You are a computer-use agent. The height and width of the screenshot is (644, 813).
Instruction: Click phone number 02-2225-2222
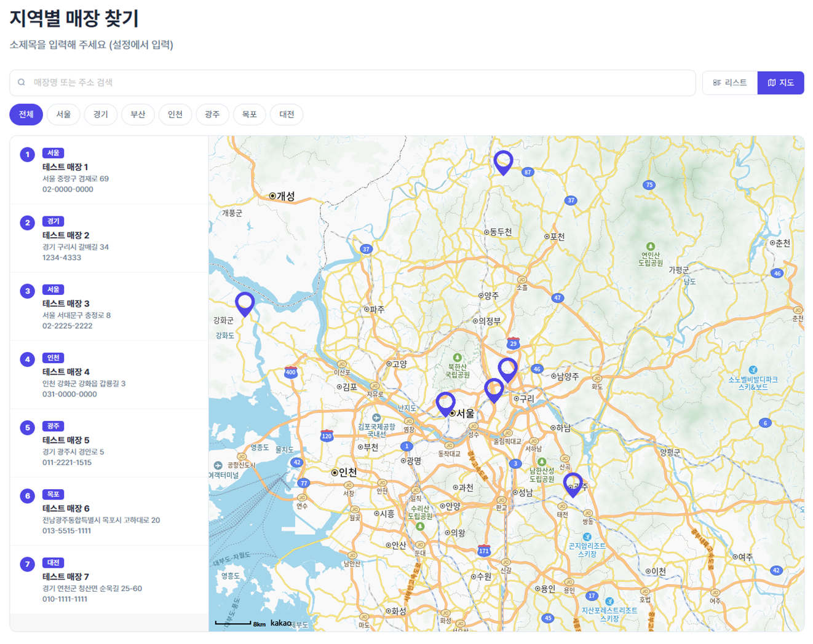pos(67,326)
